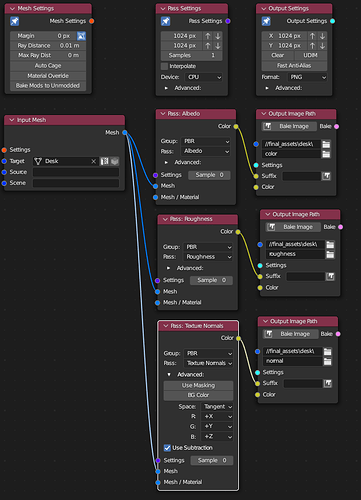This screenshot has height=500, width=361.
Task: Click Bake Image in the color output node
Action: point(290,126)
